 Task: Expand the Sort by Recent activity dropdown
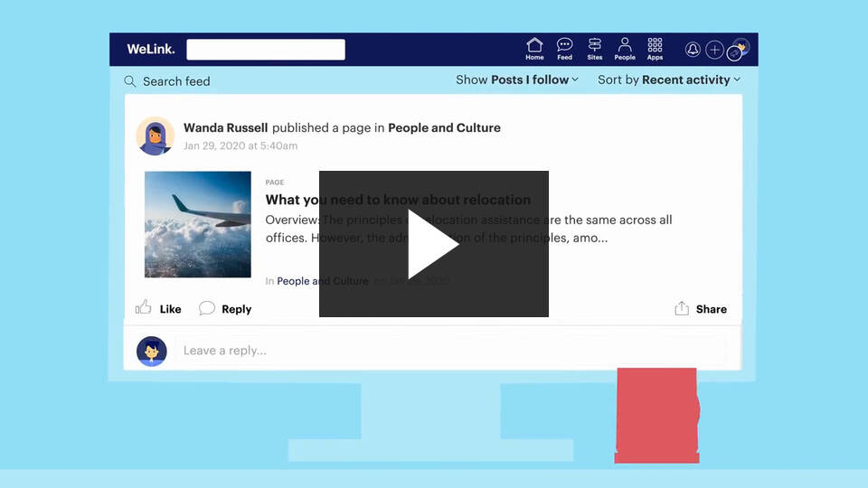[x=669, y=80]
